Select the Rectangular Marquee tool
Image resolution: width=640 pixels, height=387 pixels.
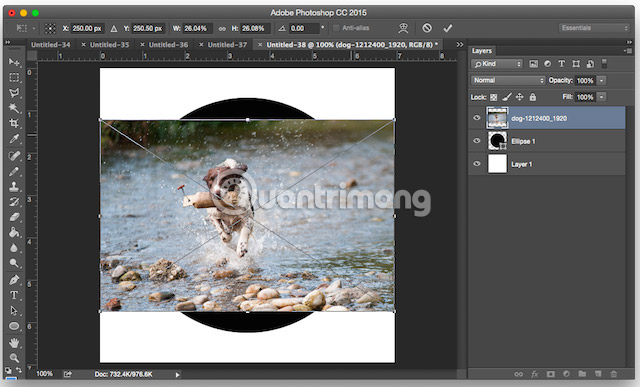(14, 78)
